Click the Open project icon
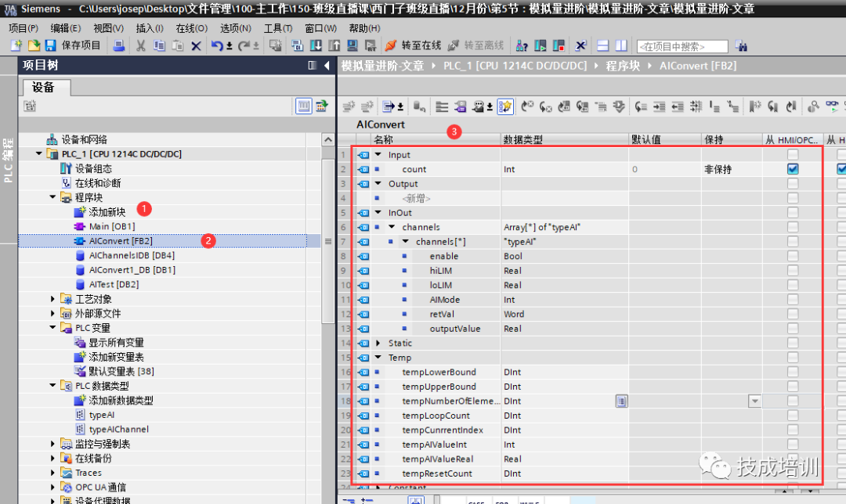 [x=34, y=46]
